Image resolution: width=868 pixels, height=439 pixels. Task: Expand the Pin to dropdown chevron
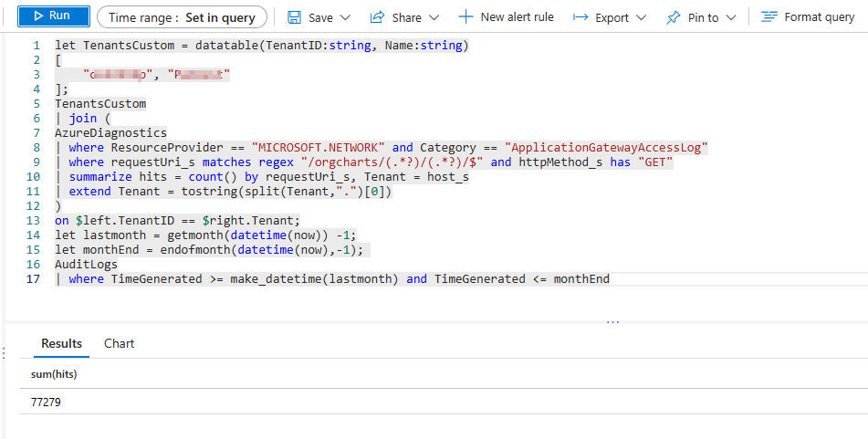(731, 17)
